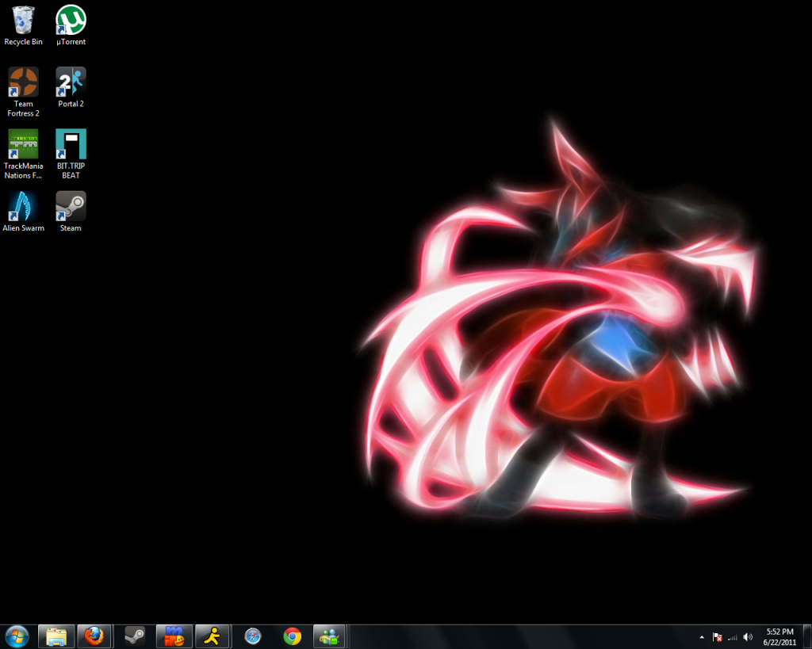Select the BIT.TRIP BEAT shortcut
812x649 pixels.
[71, 155]
